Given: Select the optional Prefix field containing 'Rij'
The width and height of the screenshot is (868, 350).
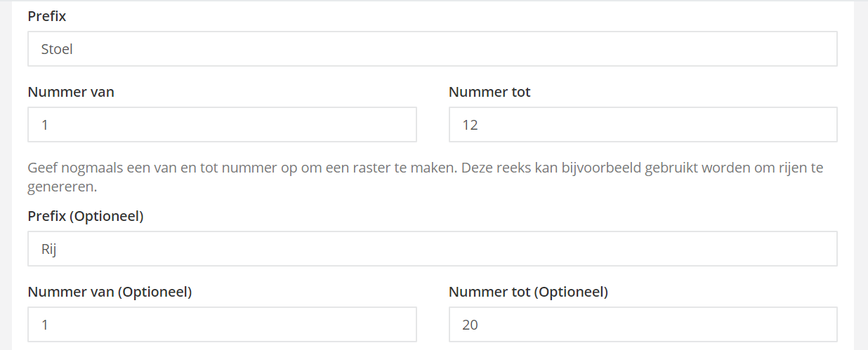Looking at the screenshot, I should (x=432, y=249).
